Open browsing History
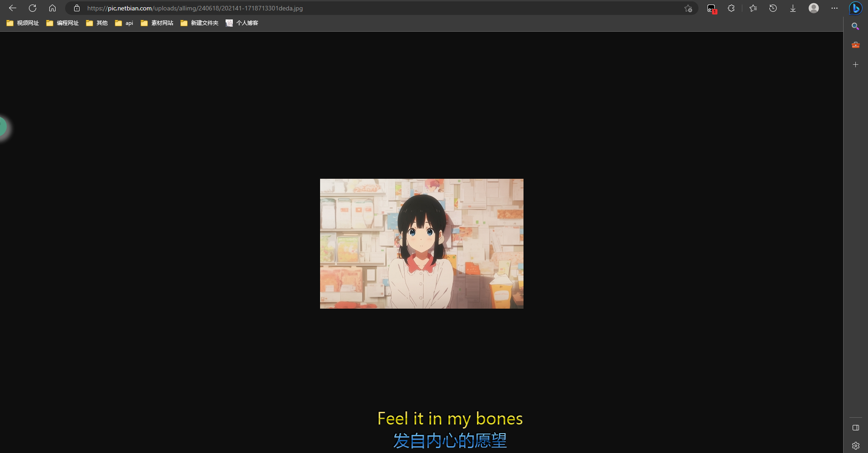This screenshot has height=453, width=868. [773, 8]
